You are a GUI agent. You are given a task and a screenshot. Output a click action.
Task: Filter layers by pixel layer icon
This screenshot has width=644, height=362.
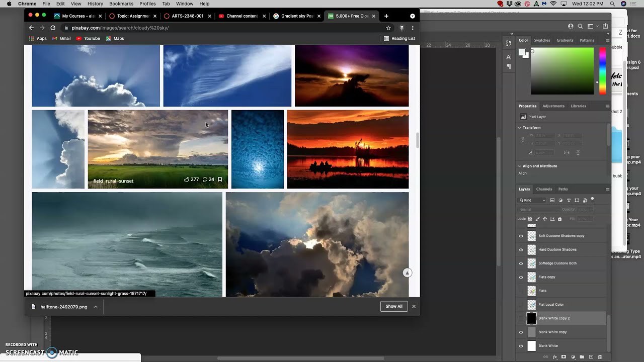pyautogui.click(x=552, y=200)
